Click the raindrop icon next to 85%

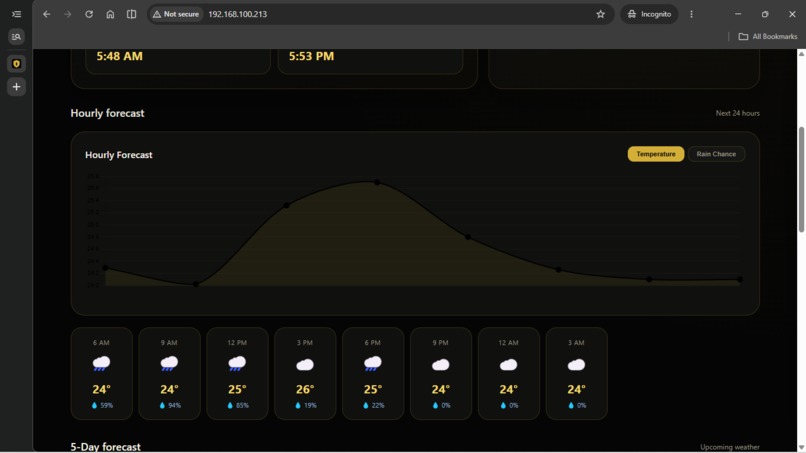tap(230, 405)
